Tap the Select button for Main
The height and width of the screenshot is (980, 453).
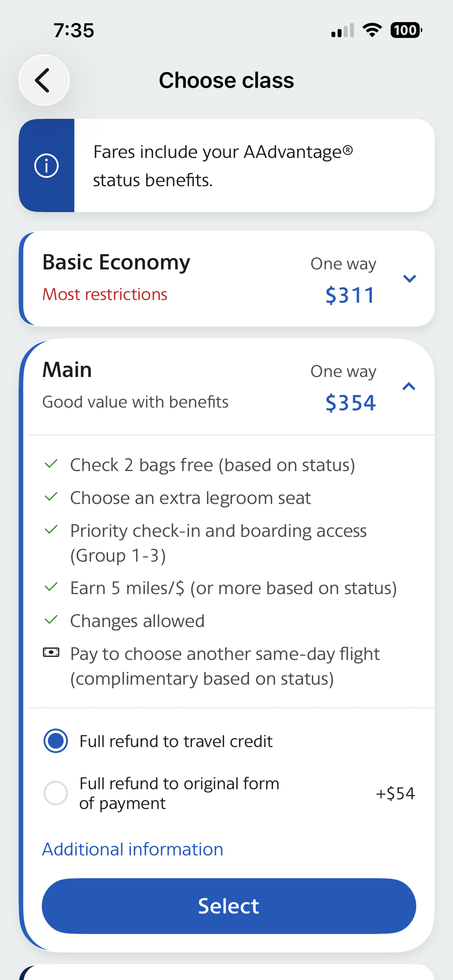229,906
